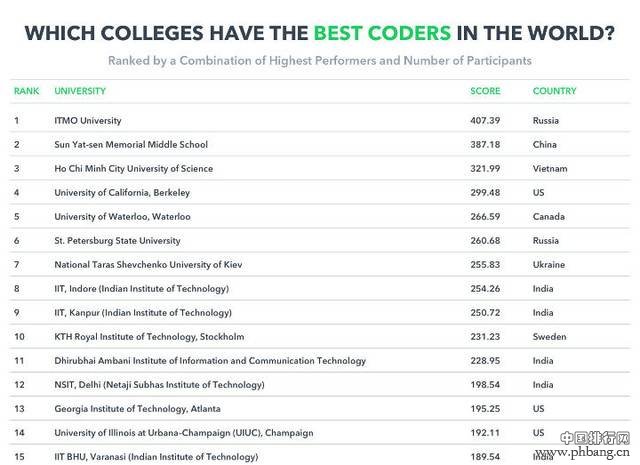Click University of Waterloo entry
The height and width of the screenshot is (465, 640).
[122, 217]
